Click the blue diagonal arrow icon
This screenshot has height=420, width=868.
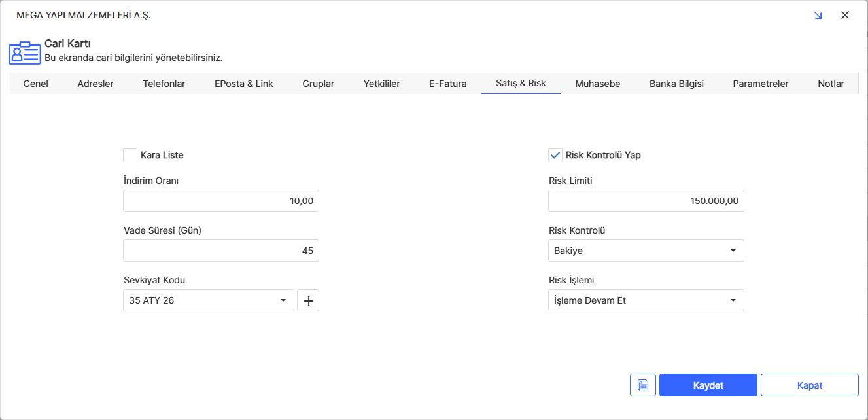coord(818,15)
